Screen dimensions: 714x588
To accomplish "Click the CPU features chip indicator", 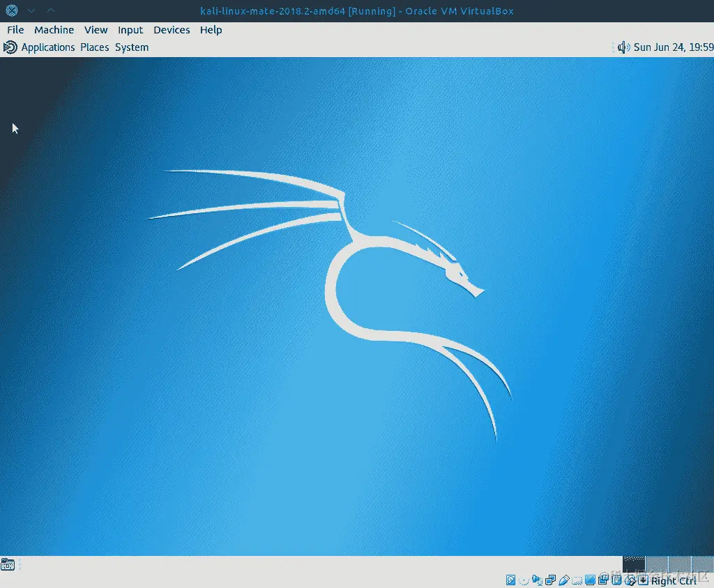I will point(616,580).
